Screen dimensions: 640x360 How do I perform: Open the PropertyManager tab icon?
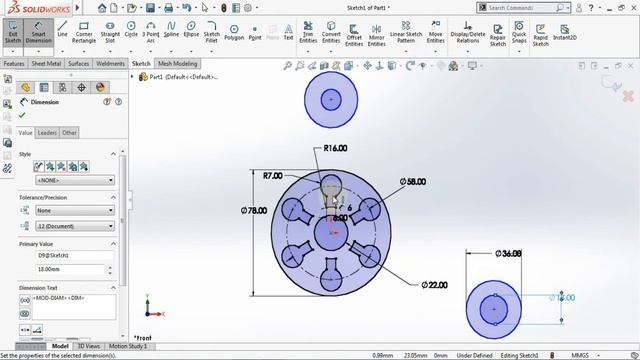tap(44, 87)
